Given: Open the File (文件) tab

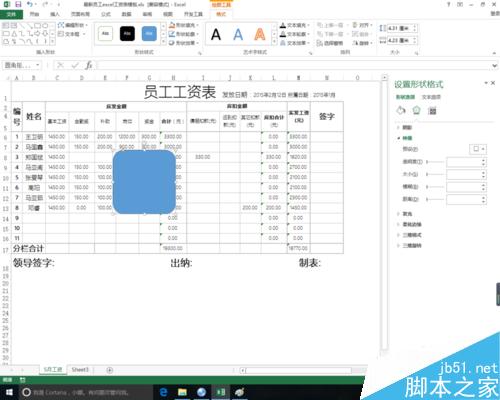Looking at the screenshot, I should point(11,14).
